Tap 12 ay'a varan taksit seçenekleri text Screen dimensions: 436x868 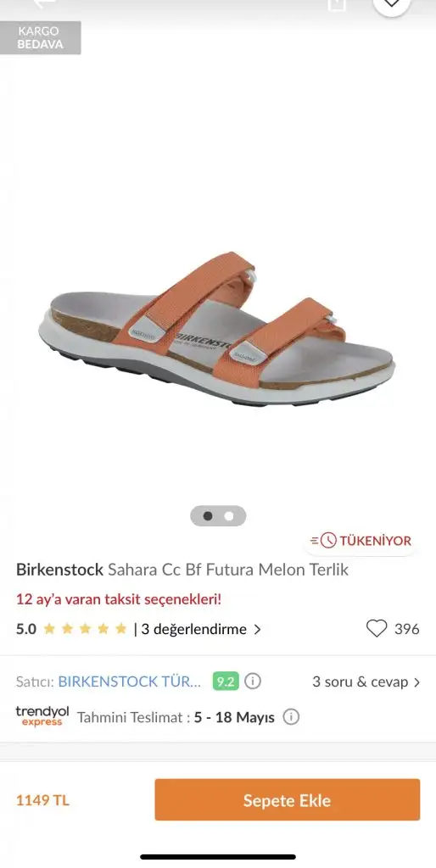click(x=119, y=599)
